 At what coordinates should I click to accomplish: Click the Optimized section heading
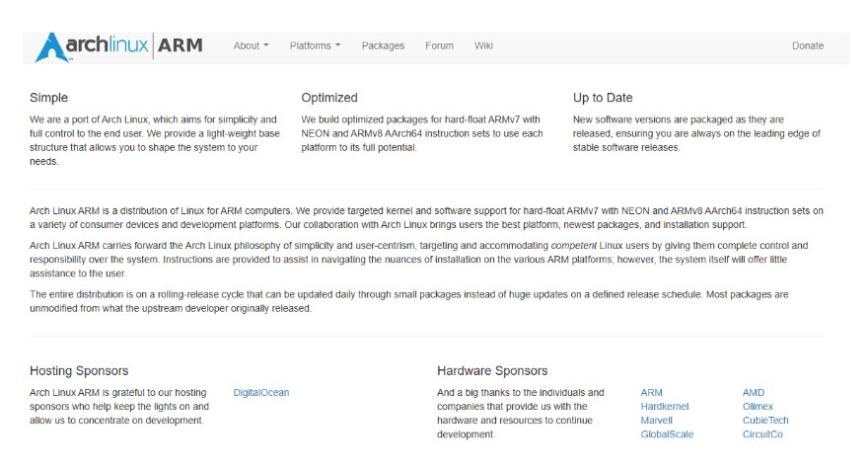tap(329, 98)
